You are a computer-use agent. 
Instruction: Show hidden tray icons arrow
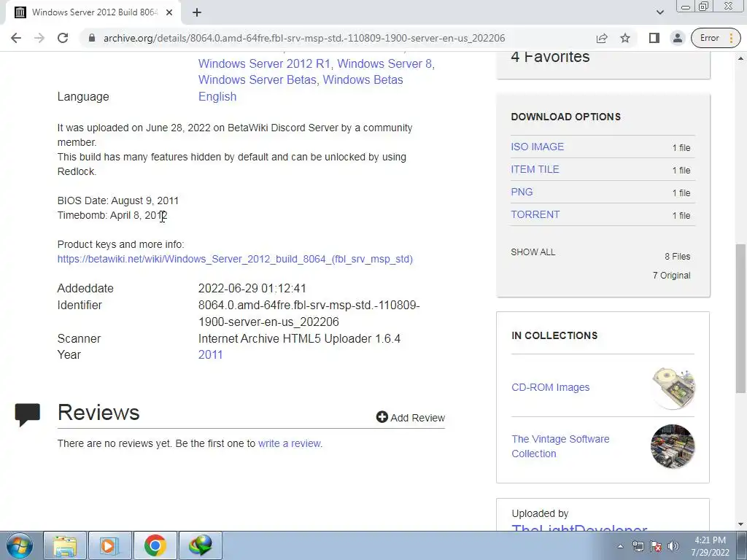point(620,547)
